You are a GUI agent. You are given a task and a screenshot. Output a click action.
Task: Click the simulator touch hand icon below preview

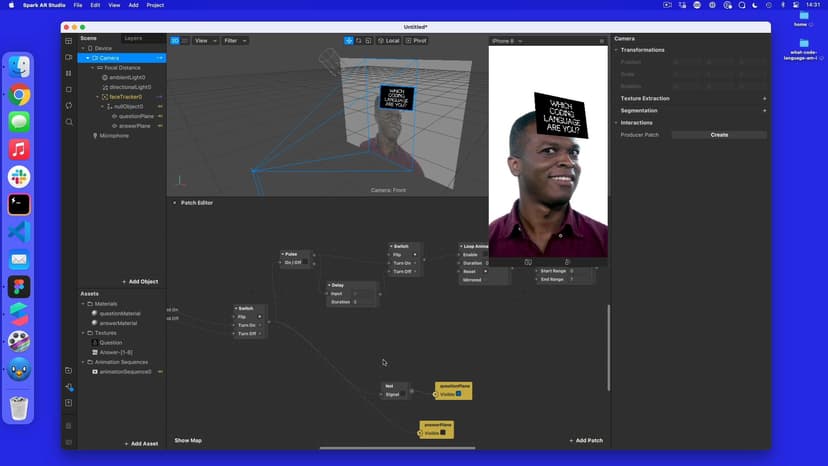pos(567,262)
